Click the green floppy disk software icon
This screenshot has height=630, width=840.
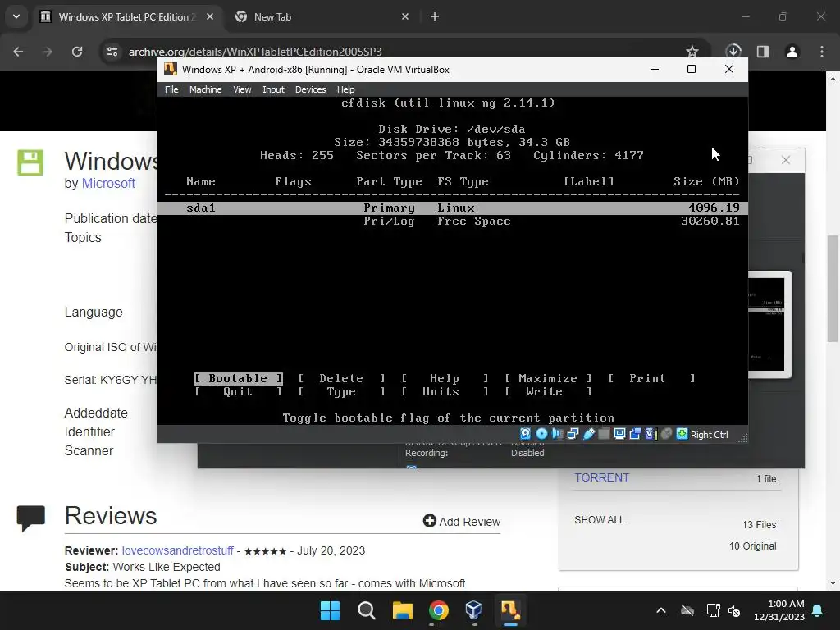tap(30, 162)
